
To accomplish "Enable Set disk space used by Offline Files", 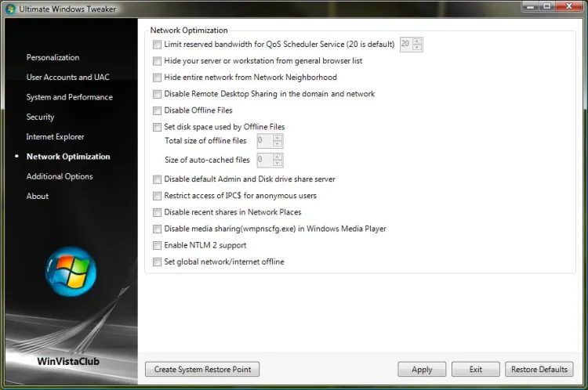I will tap(157, 127).
